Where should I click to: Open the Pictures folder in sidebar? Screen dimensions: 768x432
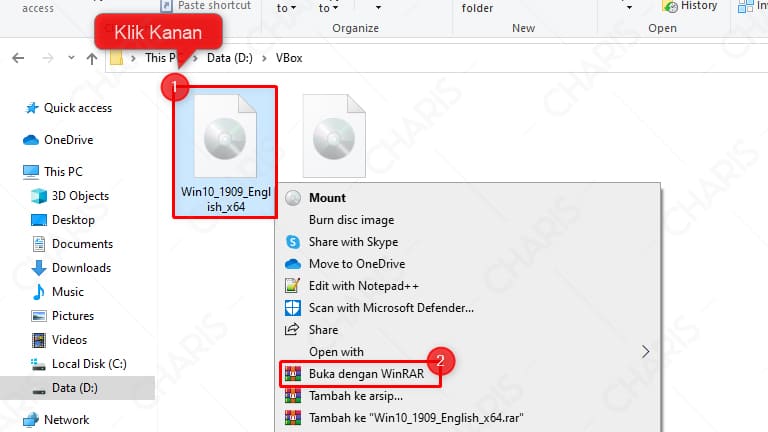(73, 316)
